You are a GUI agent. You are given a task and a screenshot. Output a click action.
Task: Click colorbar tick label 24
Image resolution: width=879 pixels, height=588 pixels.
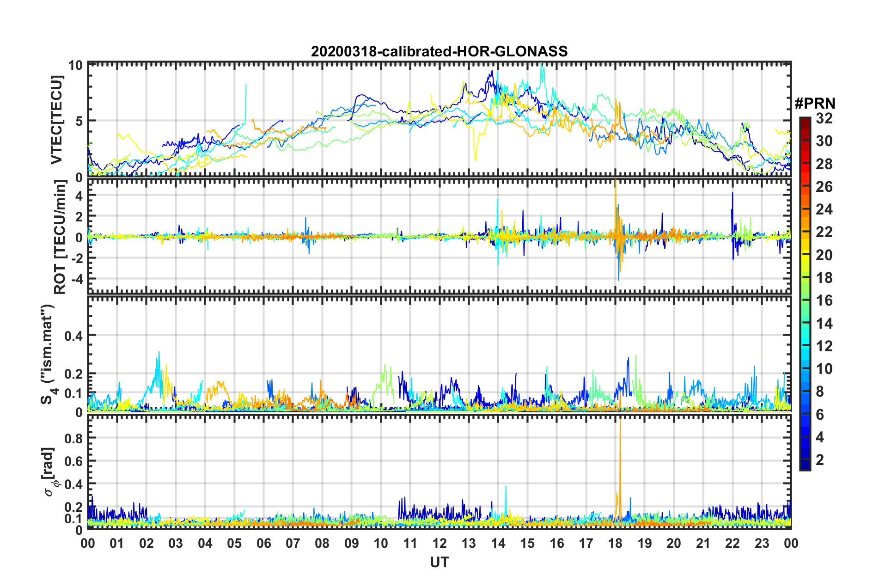click(824, 210)
